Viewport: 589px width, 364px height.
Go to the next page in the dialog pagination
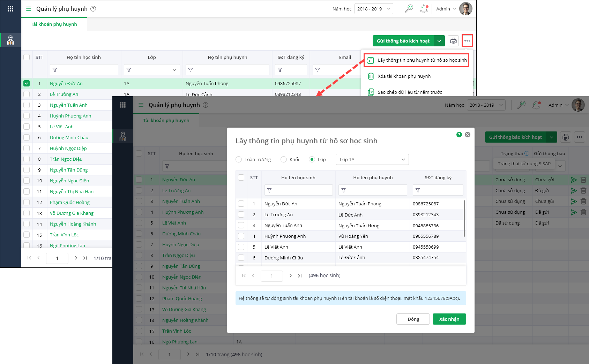tap(291, 275)
